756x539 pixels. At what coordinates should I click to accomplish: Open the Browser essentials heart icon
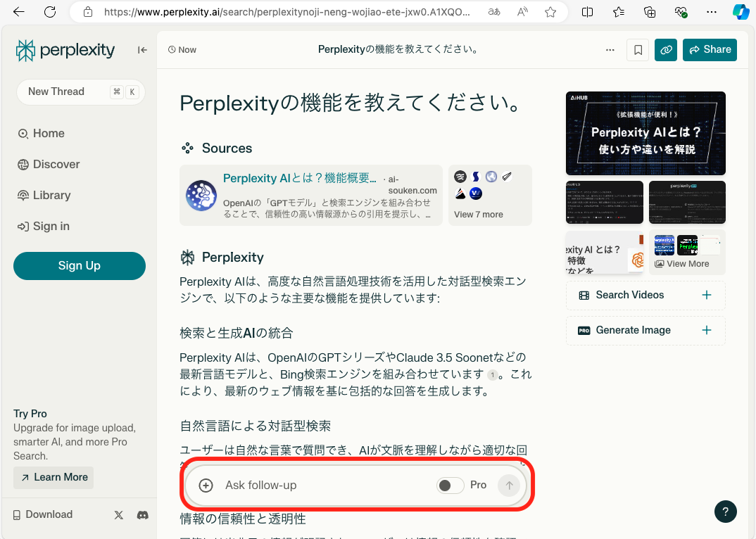681,12
